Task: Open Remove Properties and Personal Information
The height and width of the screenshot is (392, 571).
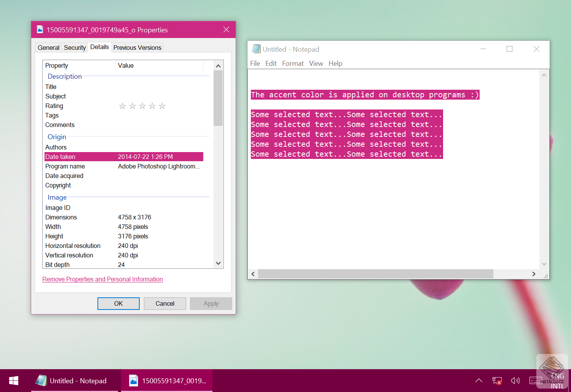Action: click(x=102, y=279)
